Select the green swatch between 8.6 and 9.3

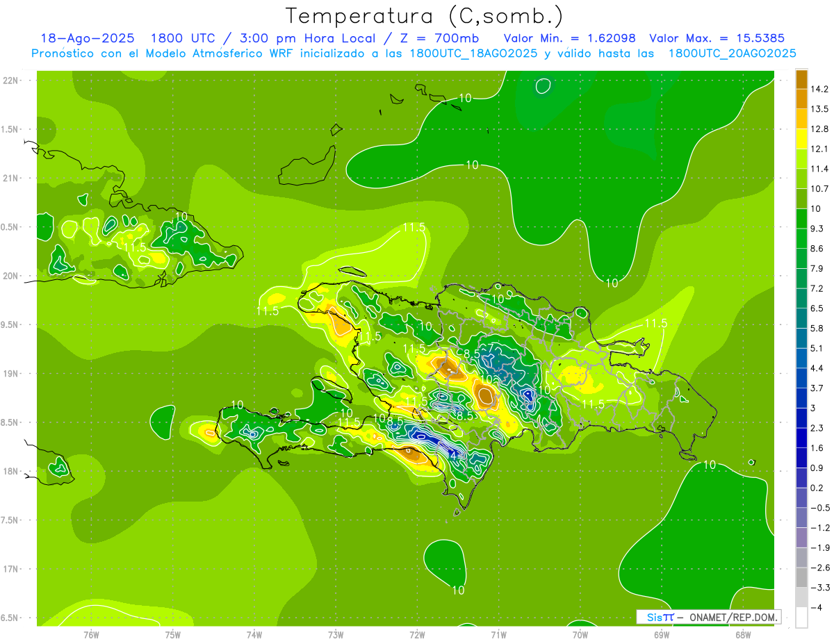pos(801,238)
